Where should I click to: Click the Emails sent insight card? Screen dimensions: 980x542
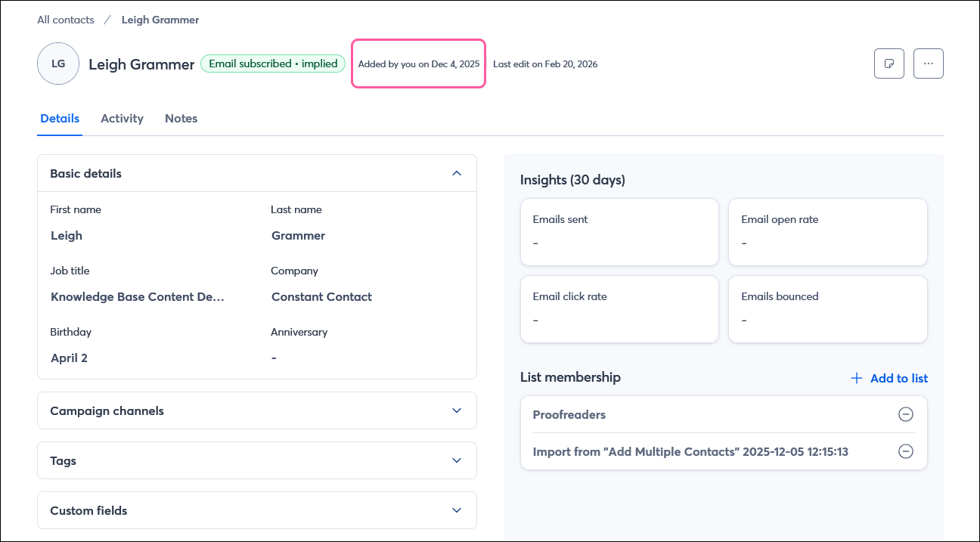point(619,231)
